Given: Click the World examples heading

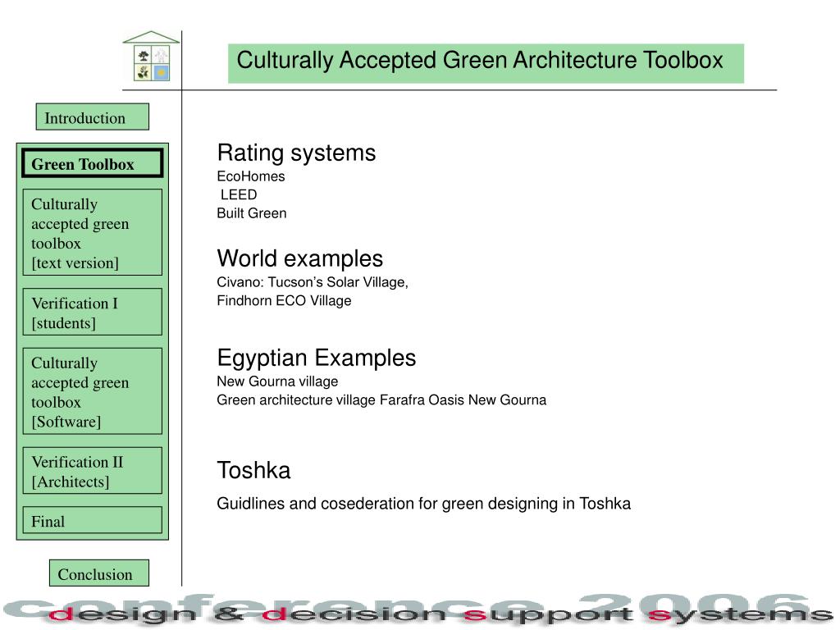Looking at the screenshot, I should point(300,258).
